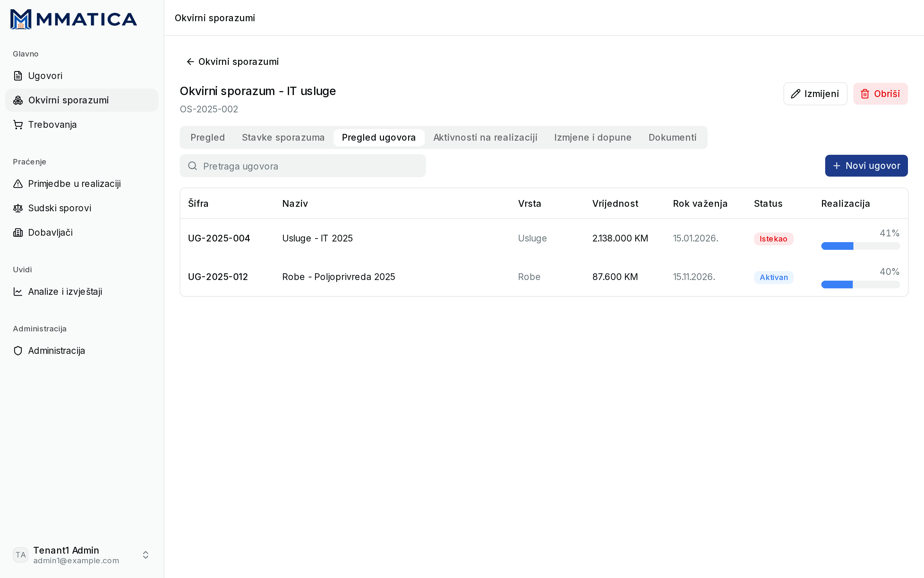Viewport: 924px width, 578px height.
Task: Open the Aktivnosti na realizaciji tab
Action: pyautogui.click(x=485, y=138)
